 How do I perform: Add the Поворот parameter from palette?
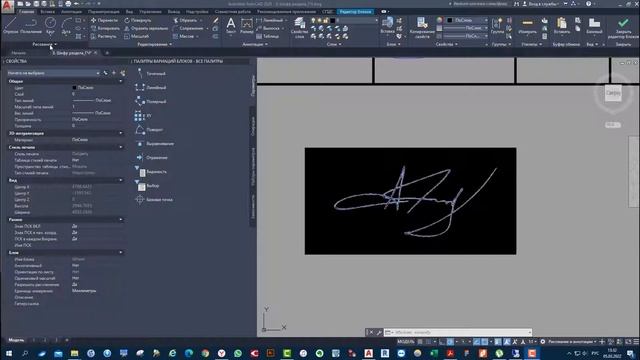point(149,130)
